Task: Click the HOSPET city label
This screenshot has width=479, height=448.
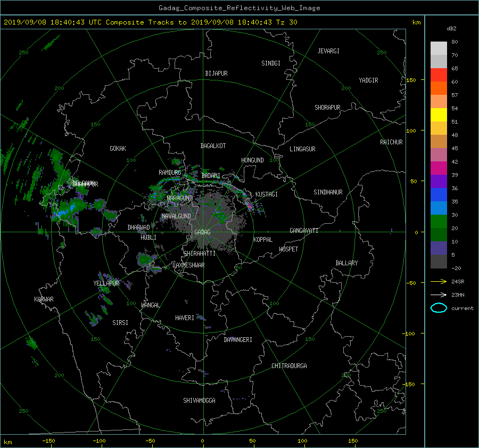Action: [x=288, y=249]
